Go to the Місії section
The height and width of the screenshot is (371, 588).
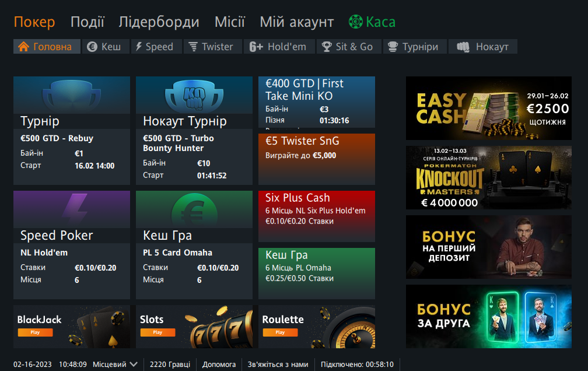[x=229, y=22]
